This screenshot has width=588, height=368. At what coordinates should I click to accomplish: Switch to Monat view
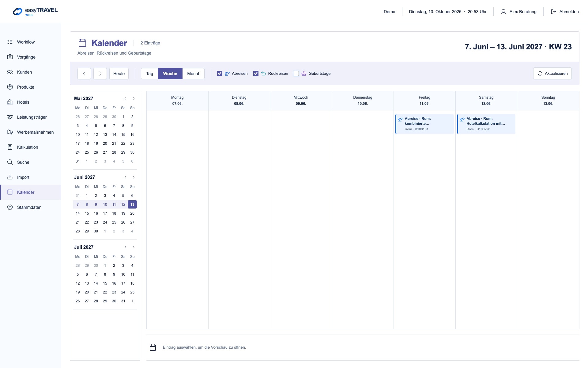[193, 74]
